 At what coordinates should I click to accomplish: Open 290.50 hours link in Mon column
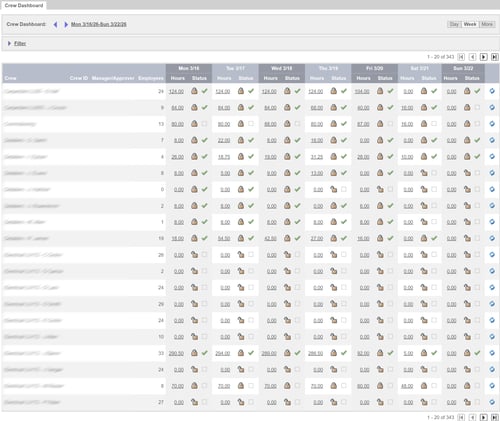[176, 353]
